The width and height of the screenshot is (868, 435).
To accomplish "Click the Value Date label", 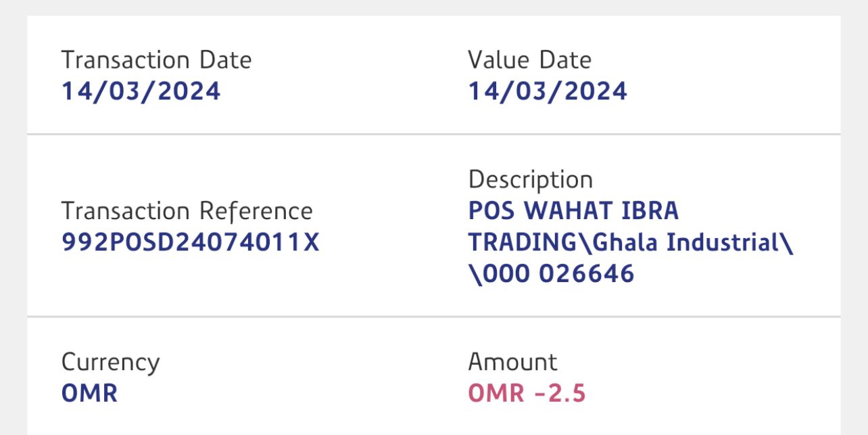I will tap(529, 60).
